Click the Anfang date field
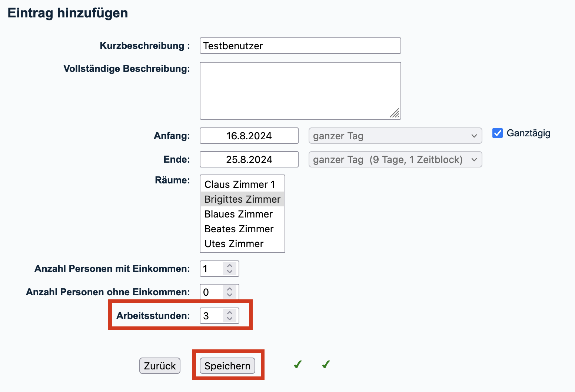Screen dimensions: 575x392 point(249,136)
